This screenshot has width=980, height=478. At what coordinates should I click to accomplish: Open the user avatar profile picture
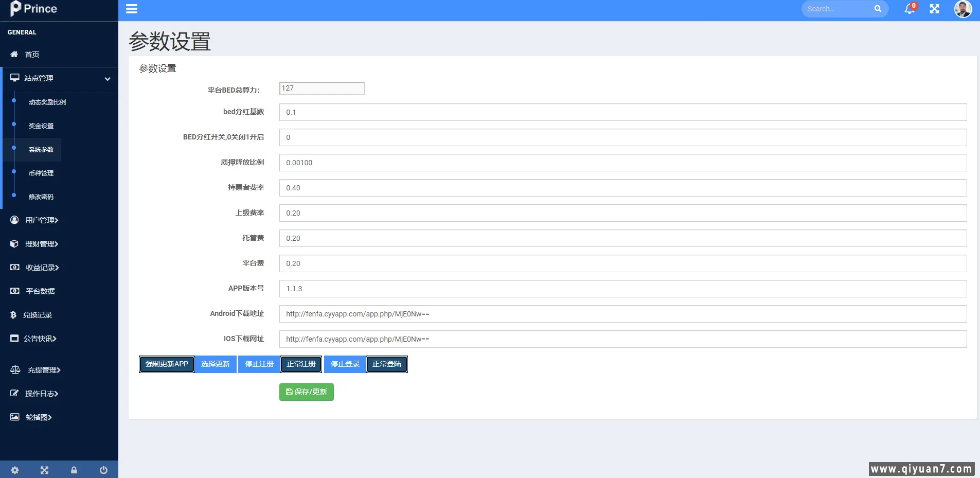[x=963, y=9]
